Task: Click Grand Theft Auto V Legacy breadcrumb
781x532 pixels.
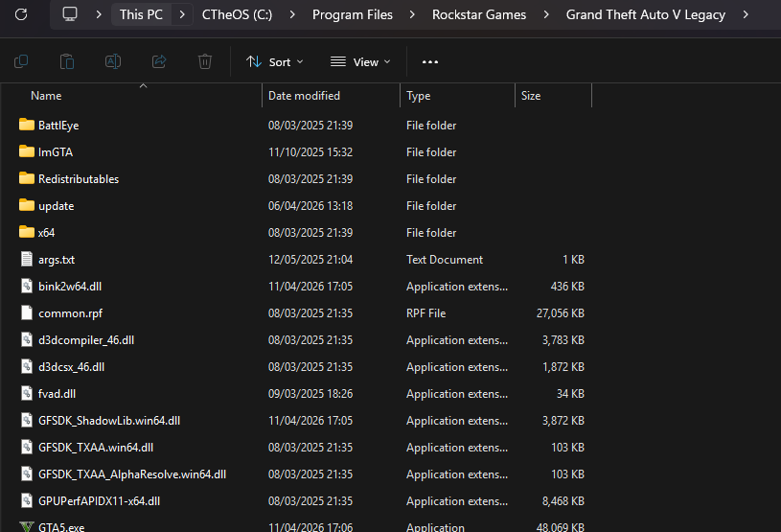Action: pyautogui.click(x=646, y=14)
